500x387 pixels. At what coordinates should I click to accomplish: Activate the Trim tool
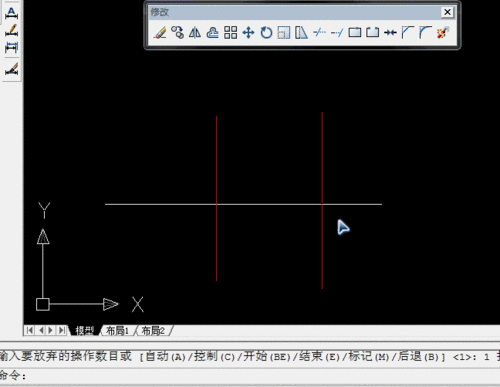(319, 33)
